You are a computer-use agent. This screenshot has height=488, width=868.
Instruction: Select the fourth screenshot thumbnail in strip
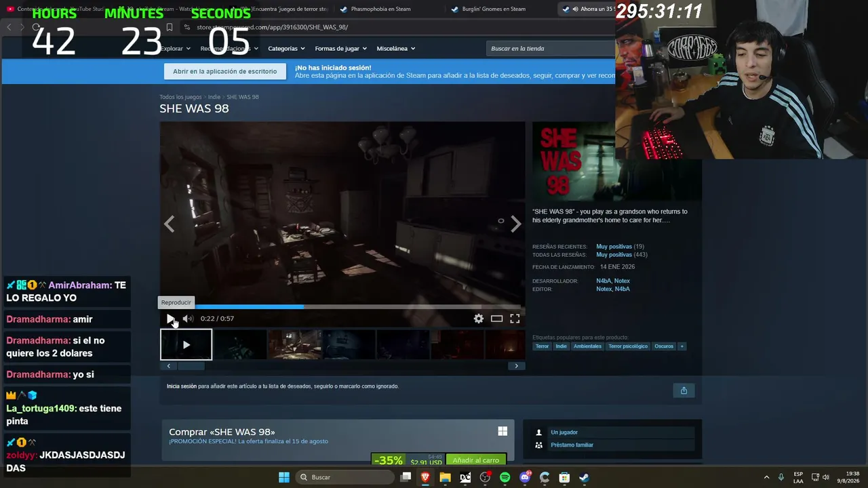click(349, 345)
